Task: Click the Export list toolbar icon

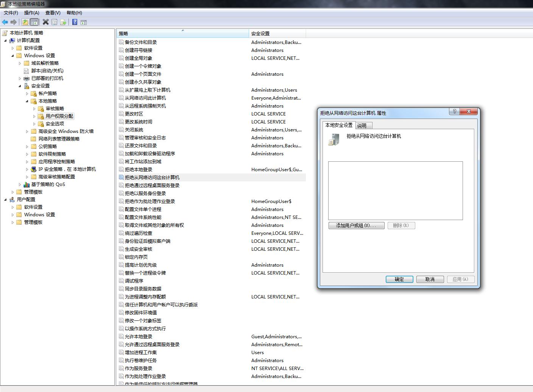Action: tap(63, 22)
